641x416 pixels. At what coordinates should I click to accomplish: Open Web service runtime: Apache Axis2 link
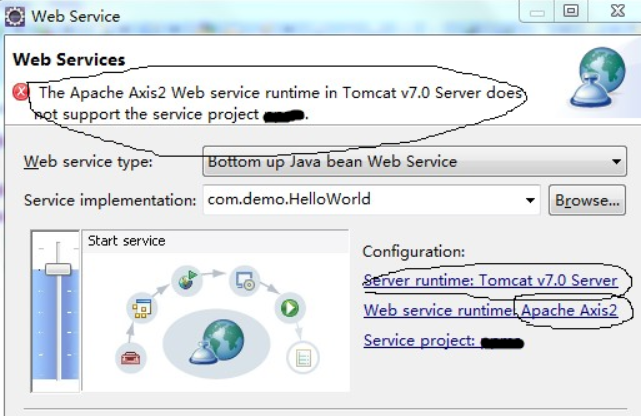(x=491, y=310)
